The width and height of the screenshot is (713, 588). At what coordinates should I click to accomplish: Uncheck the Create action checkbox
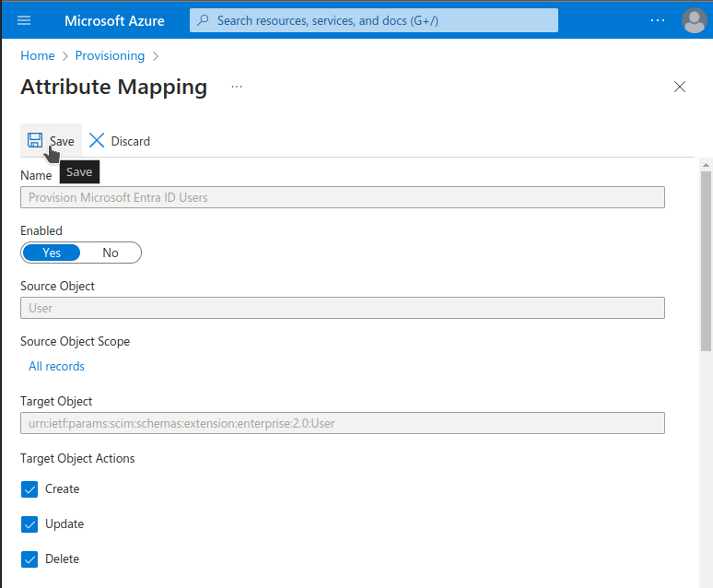(29, 489)
